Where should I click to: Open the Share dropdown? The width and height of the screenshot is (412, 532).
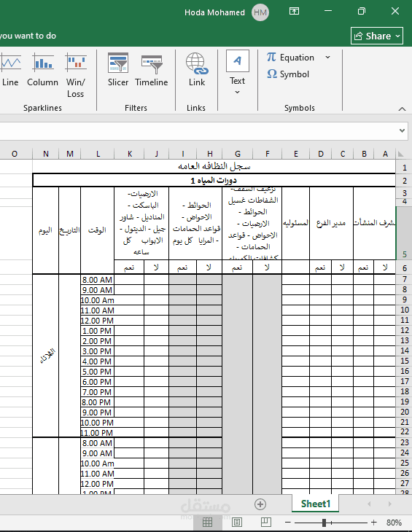[377, 36]
